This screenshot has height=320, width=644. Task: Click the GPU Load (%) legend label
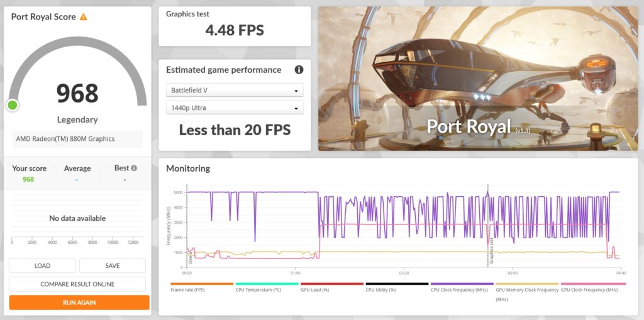[316, 290]
